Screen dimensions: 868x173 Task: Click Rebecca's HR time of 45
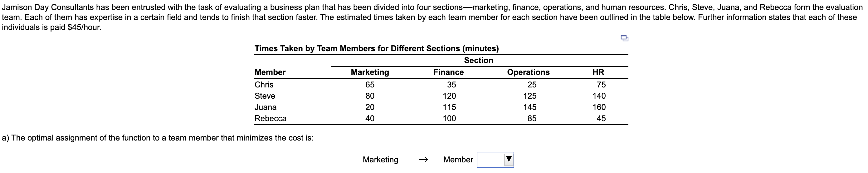(601, 118)
